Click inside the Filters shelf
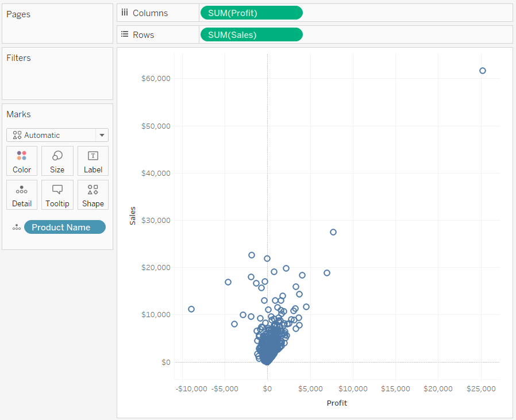 click(57, 74)
